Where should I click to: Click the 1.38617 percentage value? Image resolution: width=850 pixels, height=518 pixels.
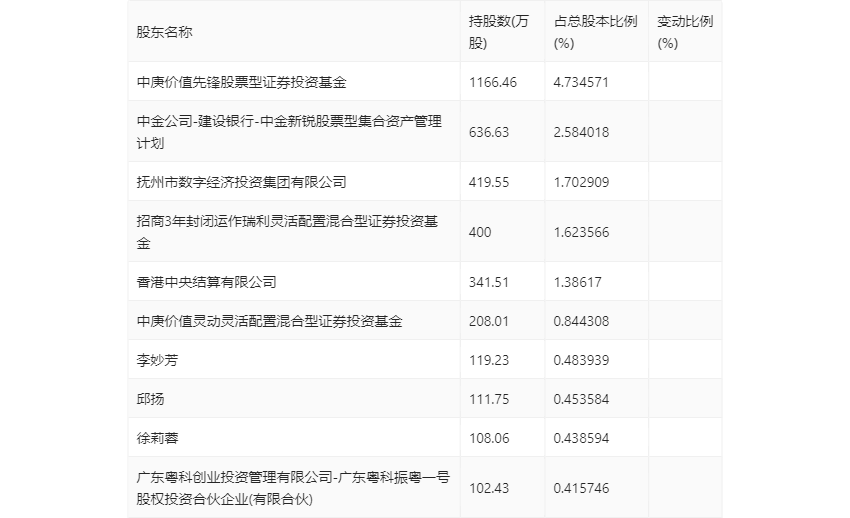tap(577, 282)
